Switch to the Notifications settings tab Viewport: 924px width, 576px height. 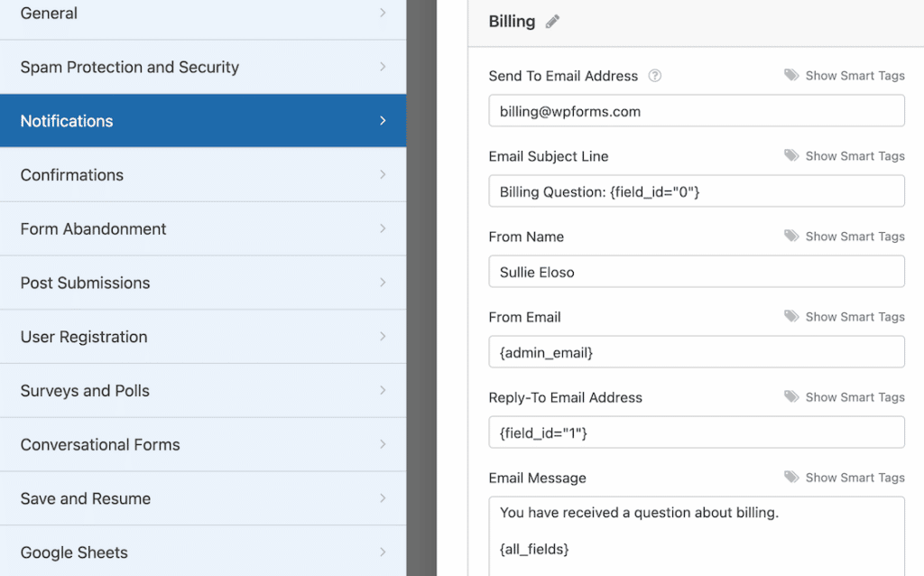point(202,120)
